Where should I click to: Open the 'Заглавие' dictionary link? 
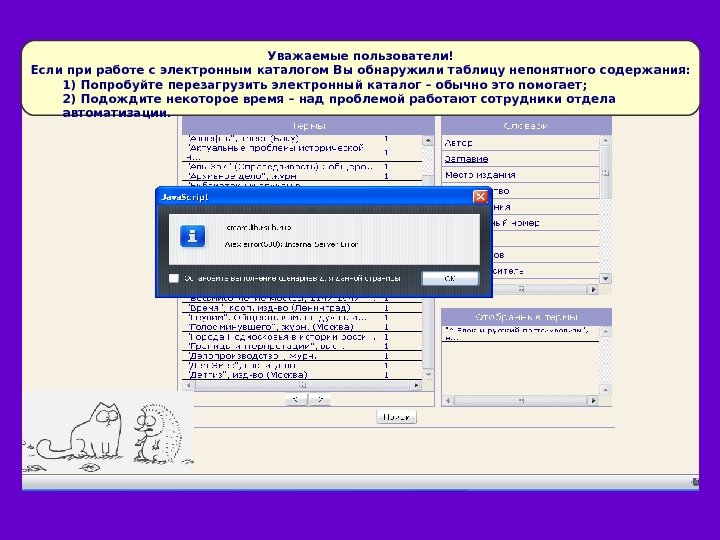tap(466, 159)
